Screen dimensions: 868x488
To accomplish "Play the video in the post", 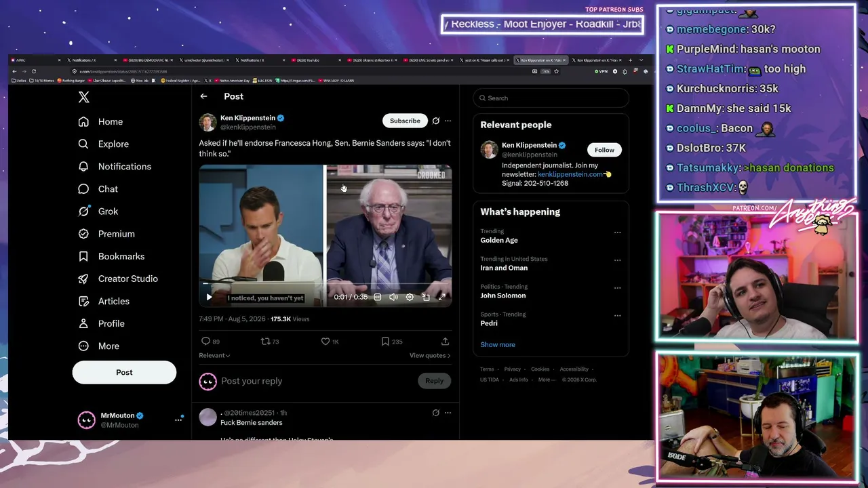I will (209, 297).
